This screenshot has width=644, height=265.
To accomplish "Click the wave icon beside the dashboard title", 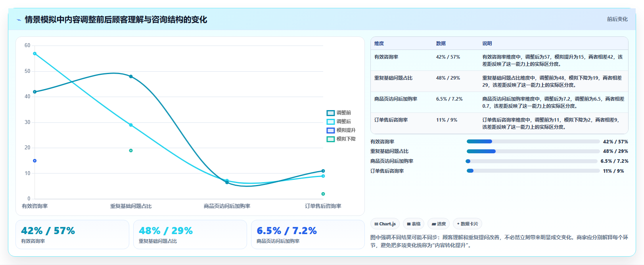I will click(19, 20).
